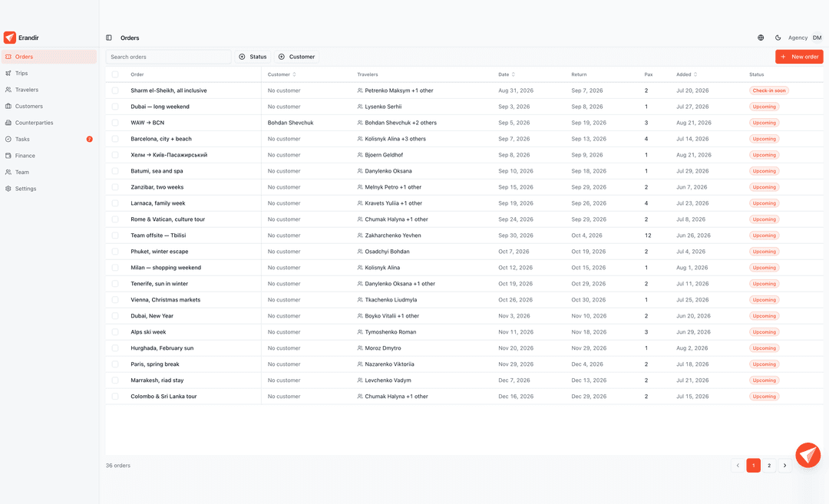Open Phuket, winter escape order

159,252
